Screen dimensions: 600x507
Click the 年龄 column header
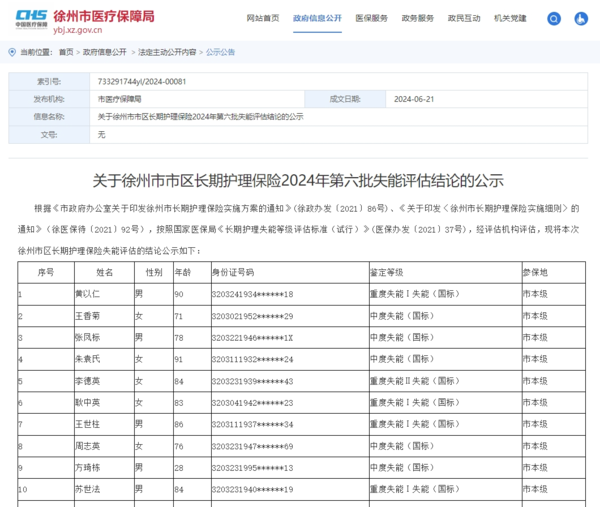183,272
